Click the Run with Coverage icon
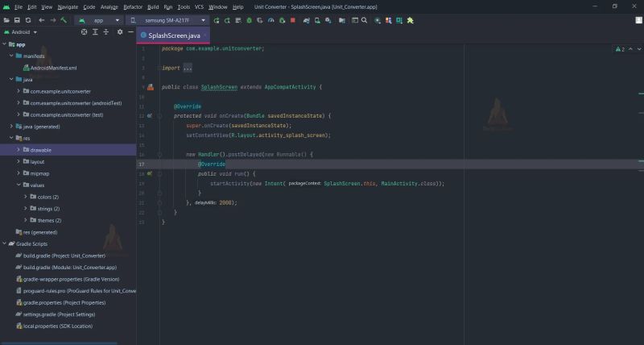The height and width of the screenshot is (345, 644). (259, 20)
